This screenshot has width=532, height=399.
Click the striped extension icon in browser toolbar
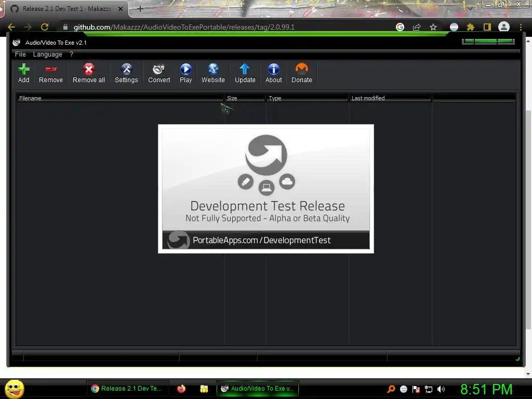454,27
